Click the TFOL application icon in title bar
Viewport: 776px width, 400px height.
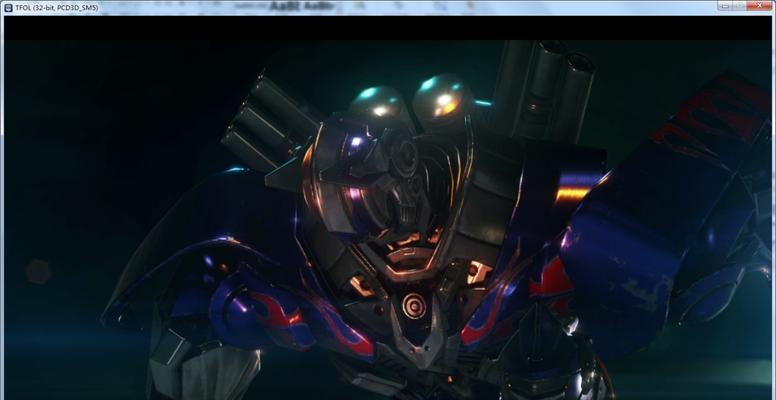tap(10, 6)
